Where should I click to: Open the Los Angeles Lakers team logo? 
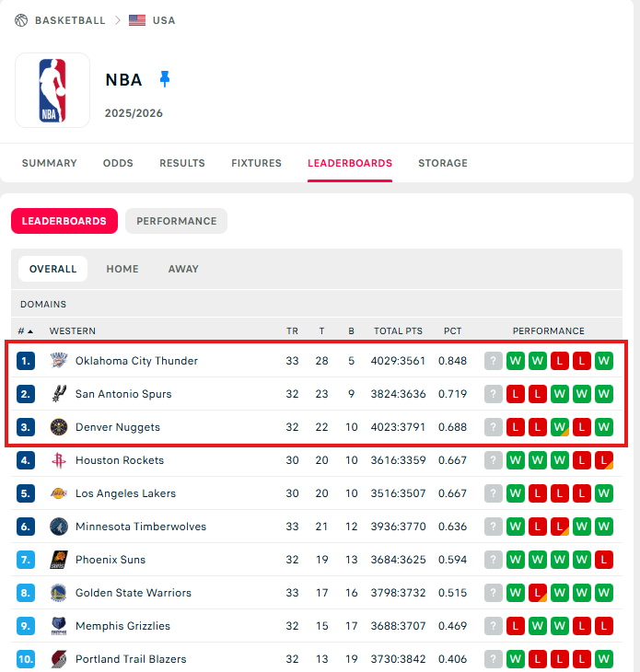[59, 493]
